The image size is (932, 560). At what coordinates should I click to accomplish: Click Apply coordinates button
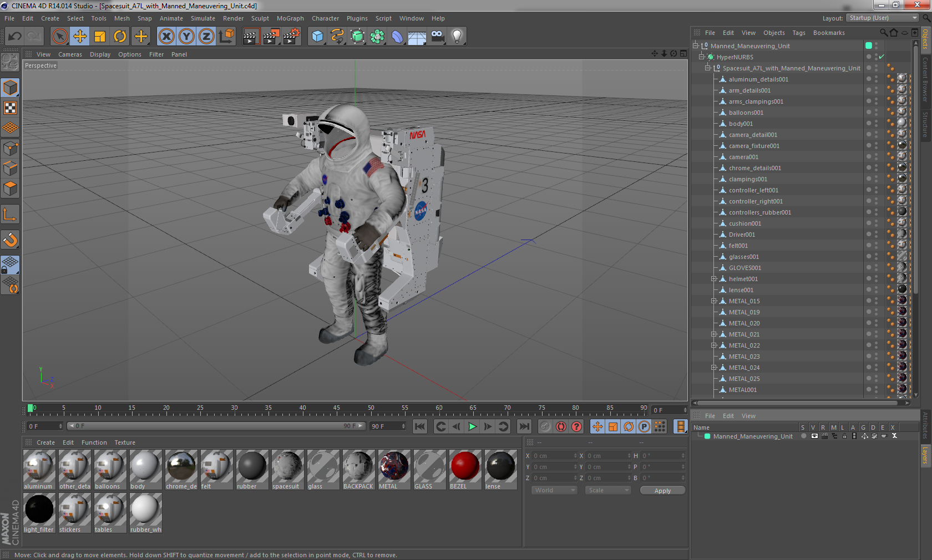[662, 490]
